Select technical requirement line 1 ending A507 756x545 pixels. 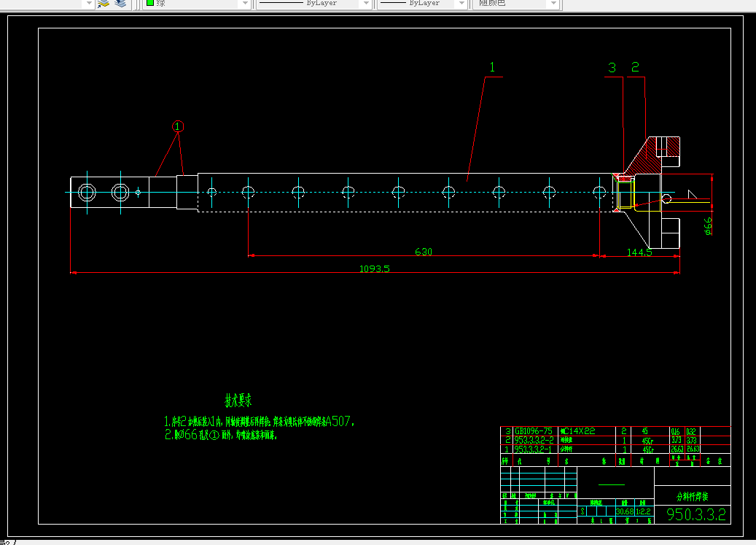pyautogui.click(x=260, y=421)
